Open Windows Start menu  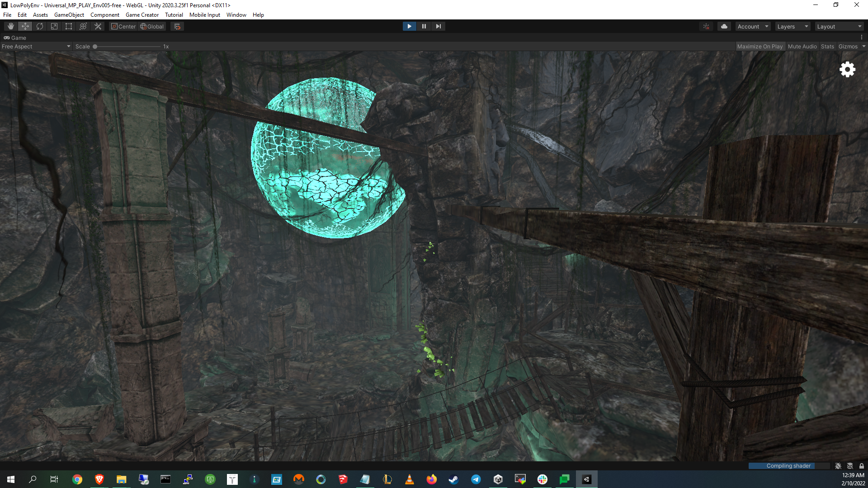[11, 479]
